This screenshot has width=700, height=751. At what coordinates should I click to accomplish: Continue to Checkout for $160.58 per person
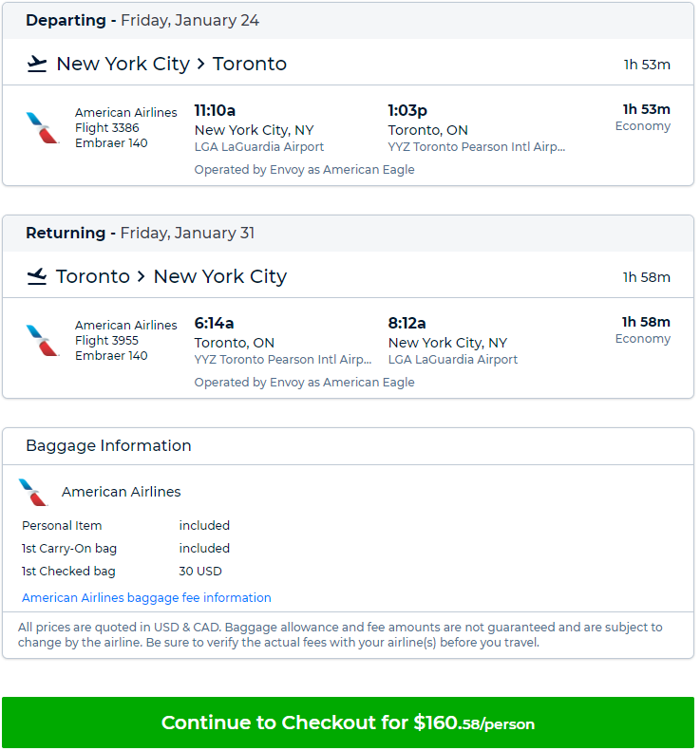tap(348, 723)
